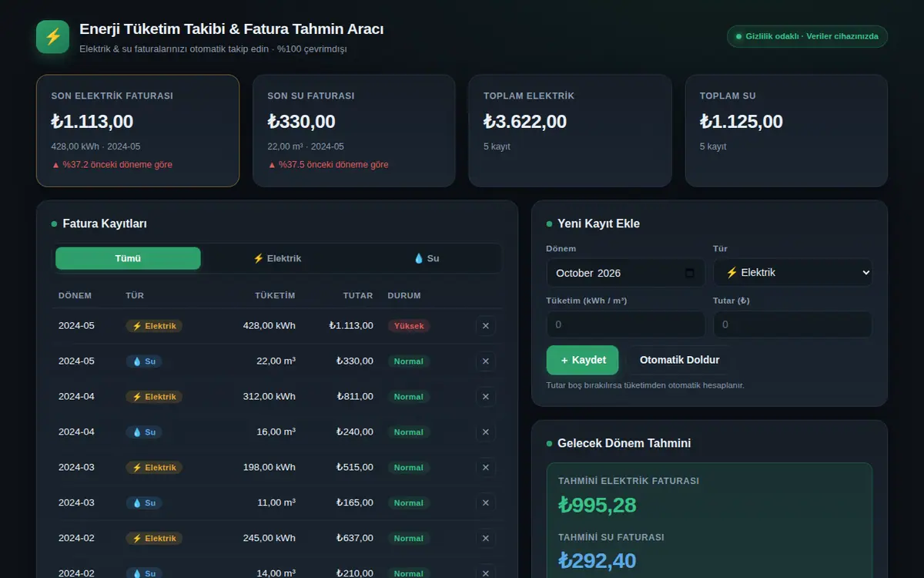Image resolution: width=924 pixels, height=578 pixels.
Task: Click the Kaydet button
Action: click(x=582, y=360)
